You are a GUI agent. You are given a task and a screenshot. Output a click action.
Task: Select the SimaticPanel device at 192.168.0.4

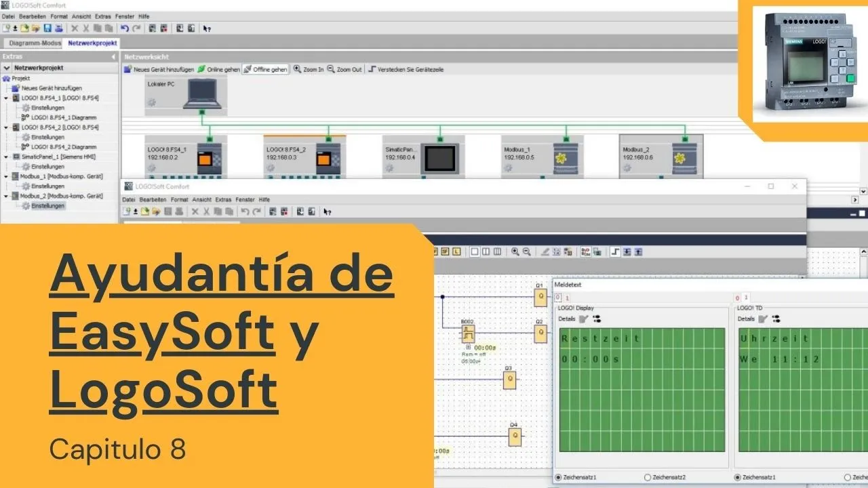coord(424,156)
